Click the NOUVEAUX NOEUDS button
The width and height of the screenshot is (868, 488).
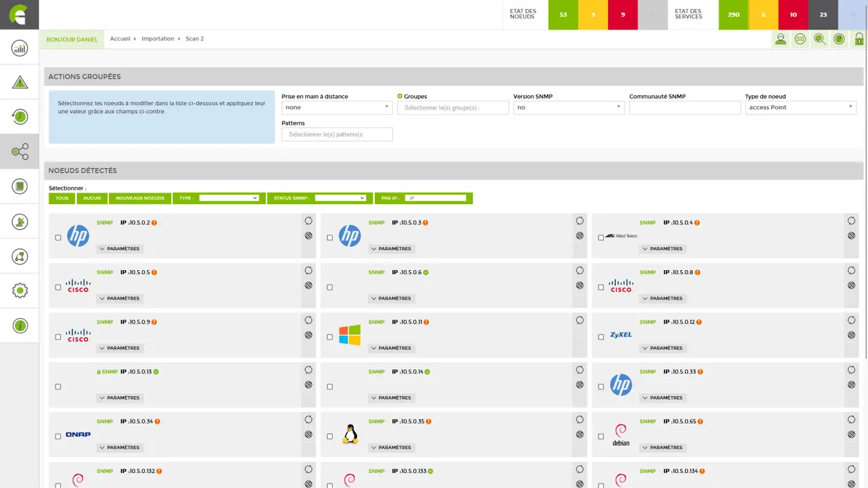(x=140, y=198)
